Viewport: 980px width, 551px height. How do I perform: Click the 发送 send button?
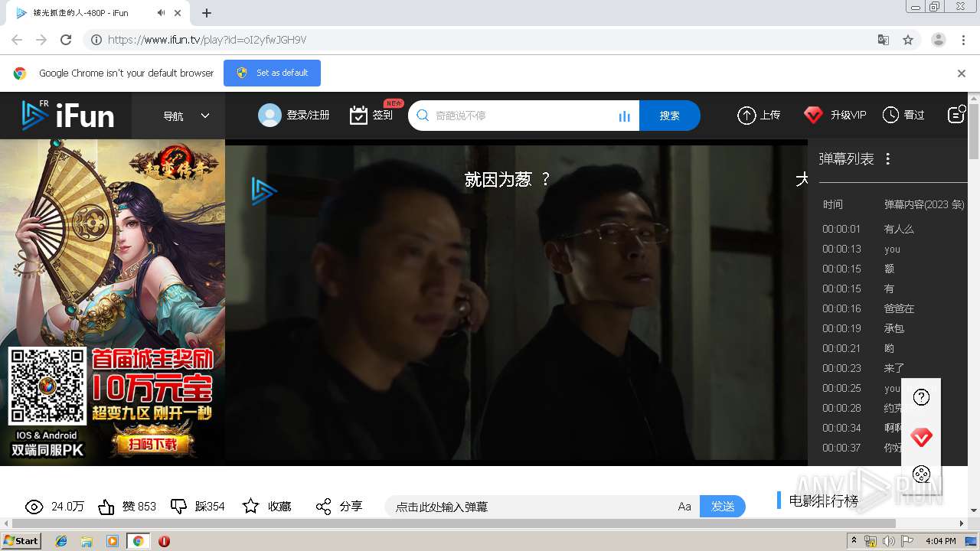(x=723, y=507)
